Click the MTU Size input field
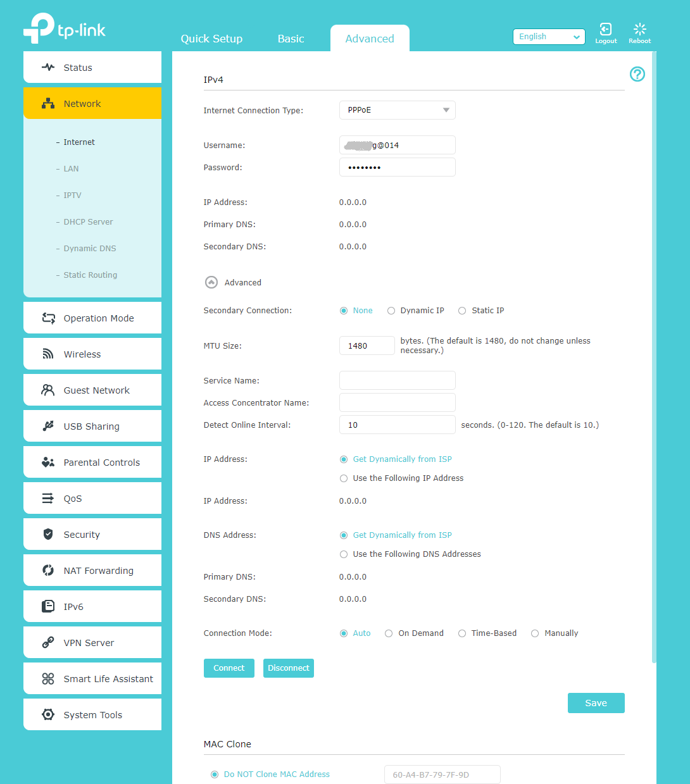 tap(367, 345)
